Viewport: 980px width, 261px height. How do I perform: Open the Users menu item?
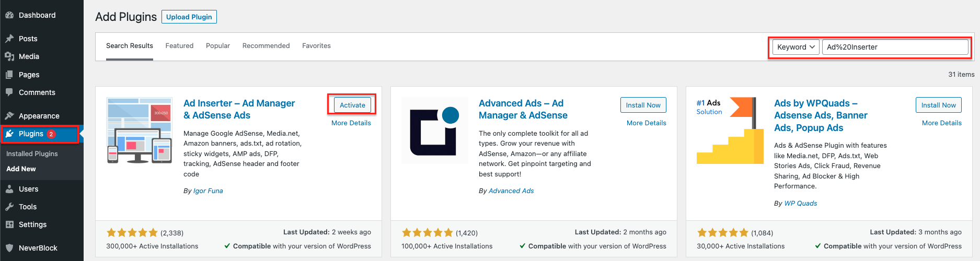[x=42, y=189]
